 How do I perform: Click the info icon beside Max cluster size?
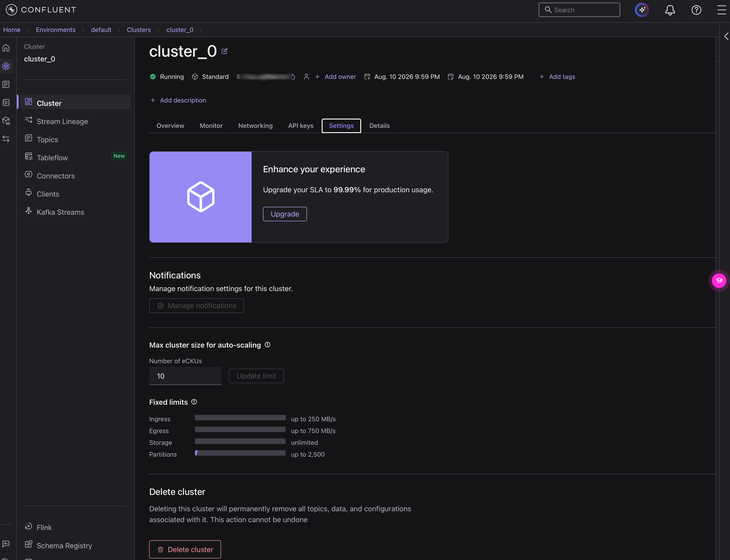click(x=267, y=345)
